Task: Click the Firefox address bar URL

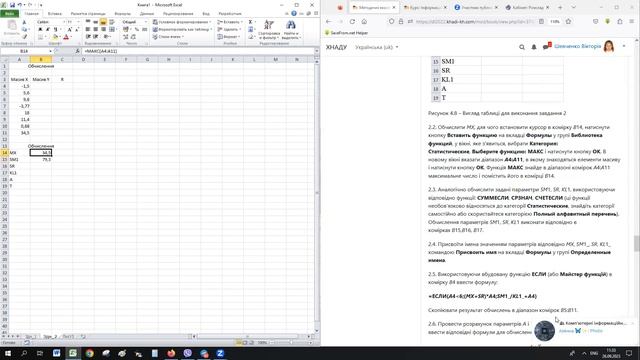Action: coord(475,22)
